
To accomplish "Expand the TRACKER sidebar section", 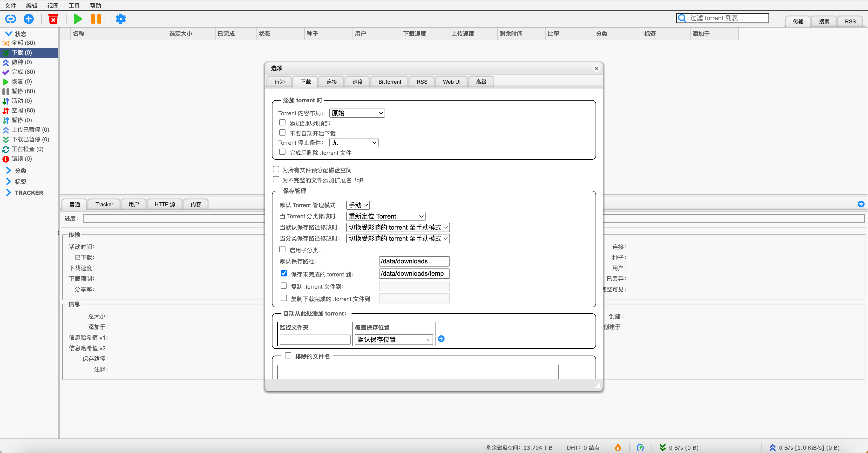I will pyautogui.click(x=9, y=193).
